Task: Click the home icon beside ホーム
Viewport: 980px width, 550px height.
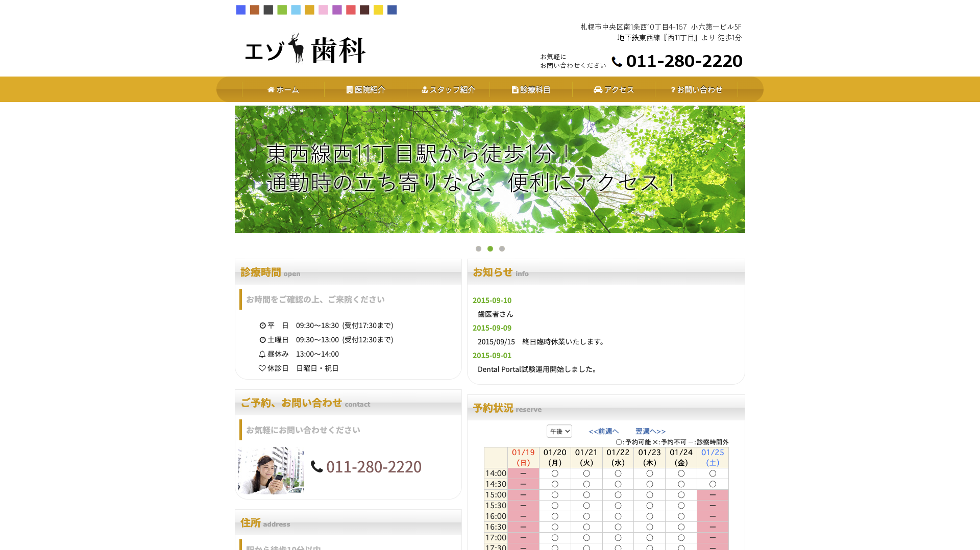Action: coord(271,89)
